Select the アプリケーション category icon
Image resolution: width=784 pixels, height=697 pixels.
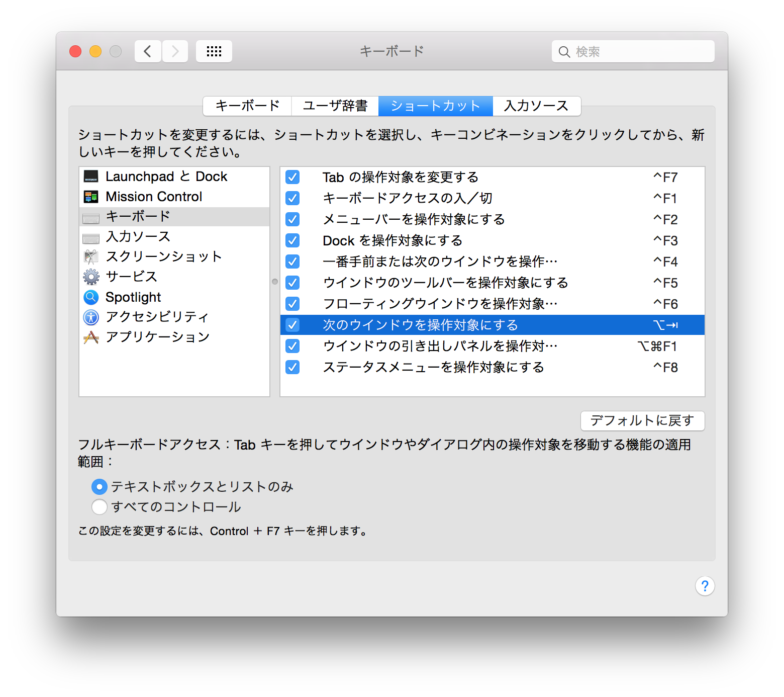[91, 337]
